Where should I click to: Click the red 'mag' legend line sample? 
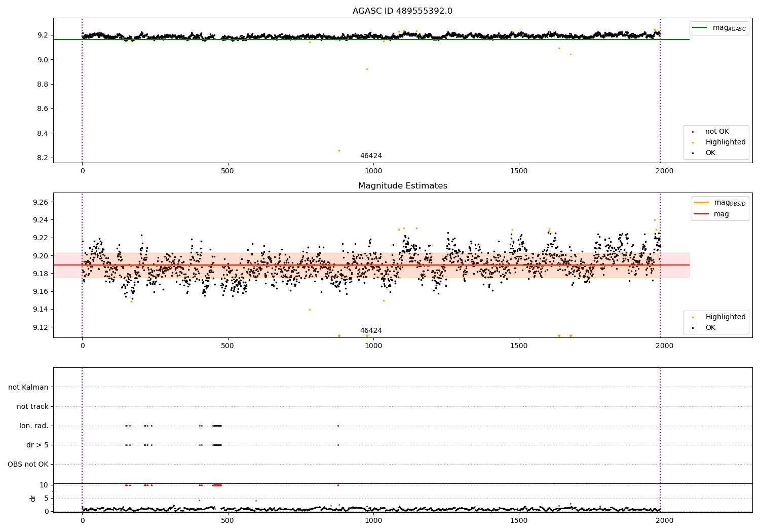tap(701, 214)
